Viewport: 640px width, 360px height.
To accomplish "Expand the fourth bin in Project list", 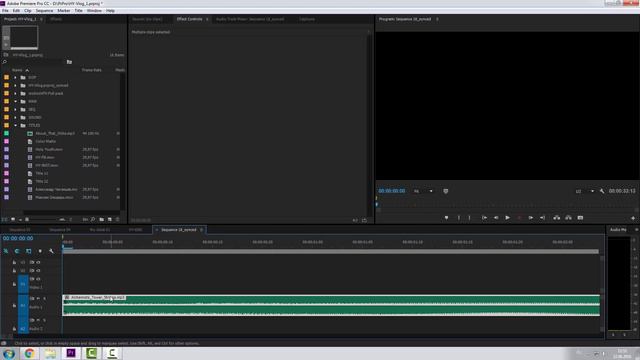I will point(16,102).
